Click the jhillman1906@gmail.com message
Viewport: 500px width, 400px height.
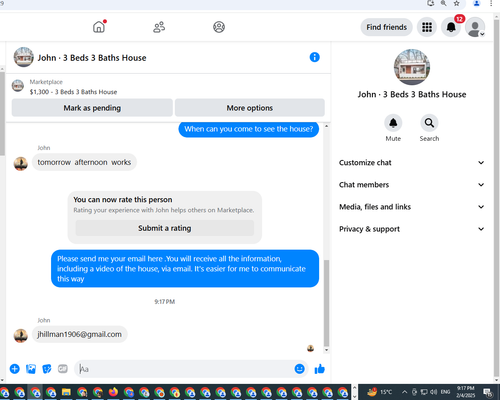(x=80, y=334)
